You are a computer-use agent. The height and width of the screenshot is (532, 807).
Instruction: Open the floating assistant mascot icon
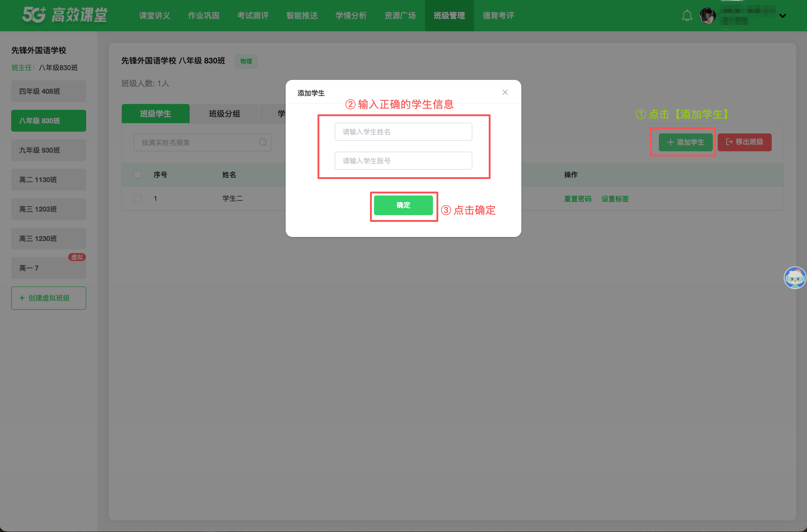(795, 278)
